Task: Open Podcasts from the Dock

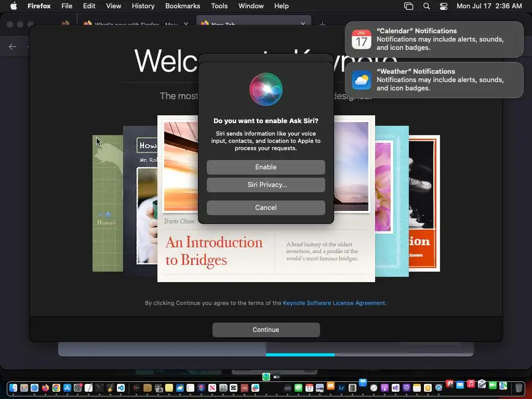Action: point(385,388)
